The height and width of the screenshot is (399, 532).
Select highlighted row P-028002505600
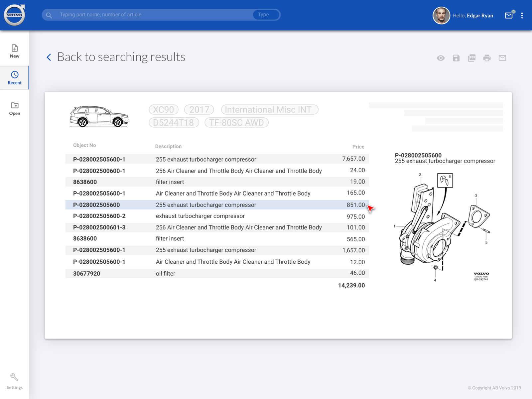(217, 205)
